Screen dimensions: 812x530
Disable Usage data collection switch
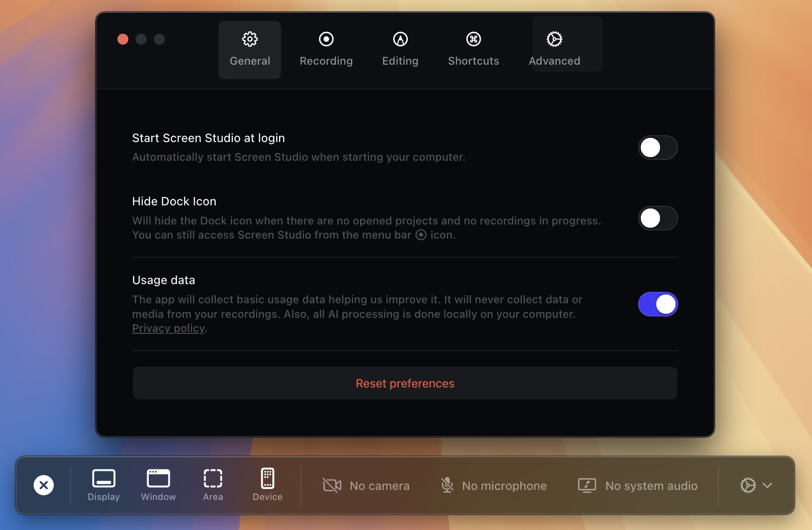(658, 304)
